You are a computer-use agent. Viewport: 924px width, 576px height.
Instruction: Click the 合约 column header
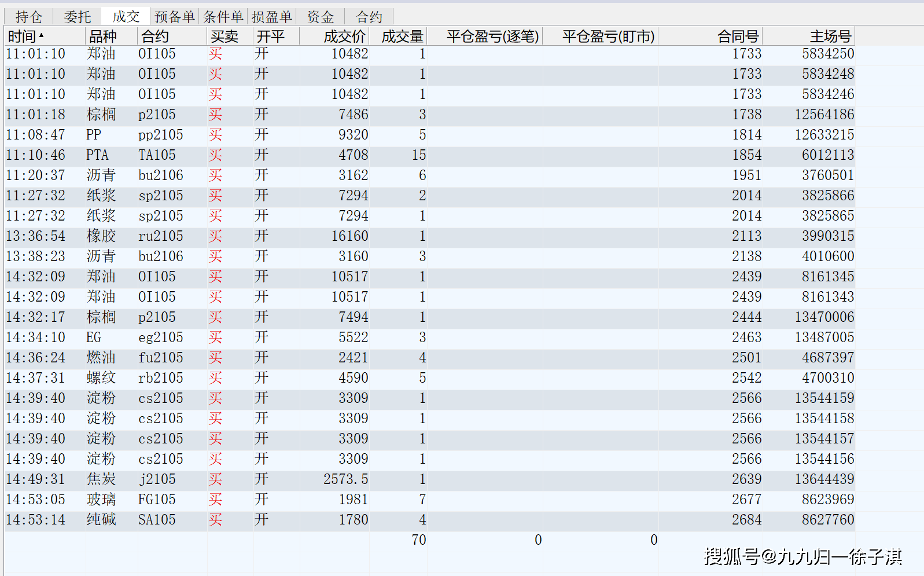coord(172,36)
